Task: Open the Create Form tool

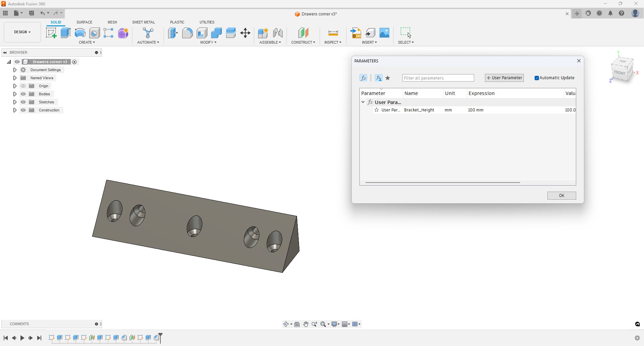Action: coord(123,33)
